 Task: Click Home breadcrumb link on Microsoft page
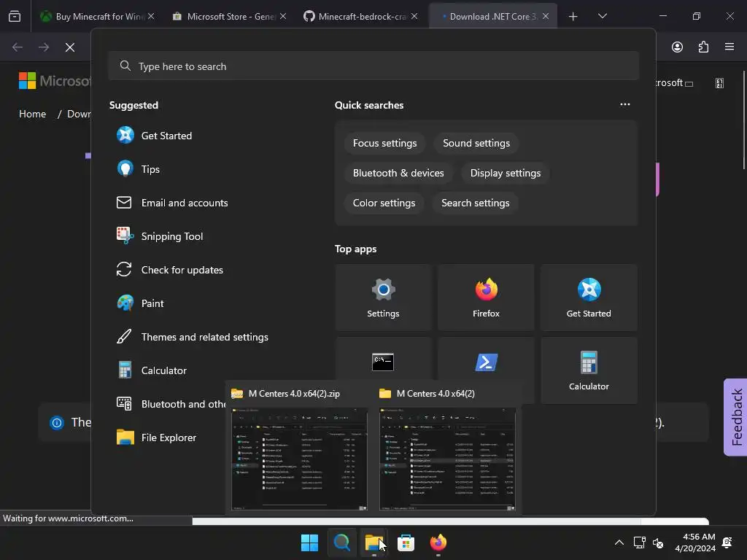pyautogui.click(x=32, y=114)
